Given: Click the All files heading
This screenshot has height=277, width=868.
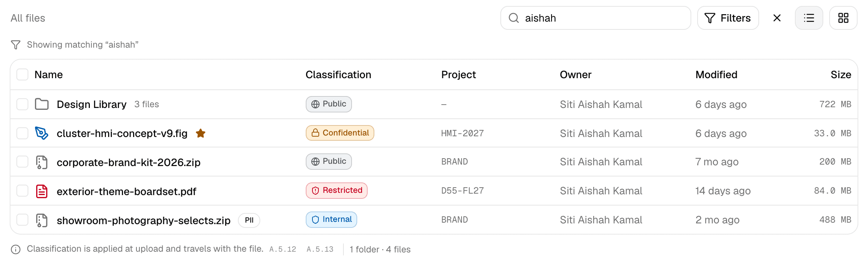Looking at the screenshot, I should coord(28,18).
